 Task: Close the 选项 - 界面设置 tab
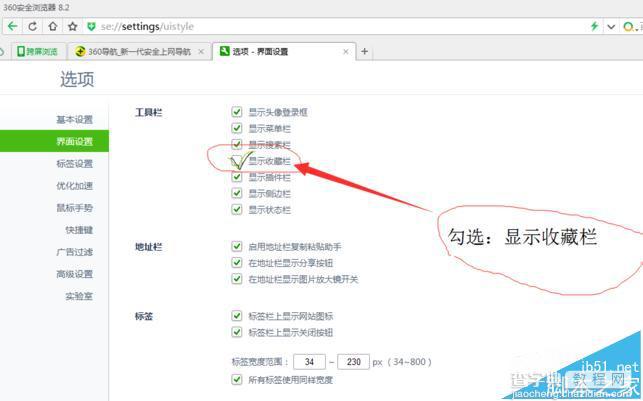(x=346, y=52)
